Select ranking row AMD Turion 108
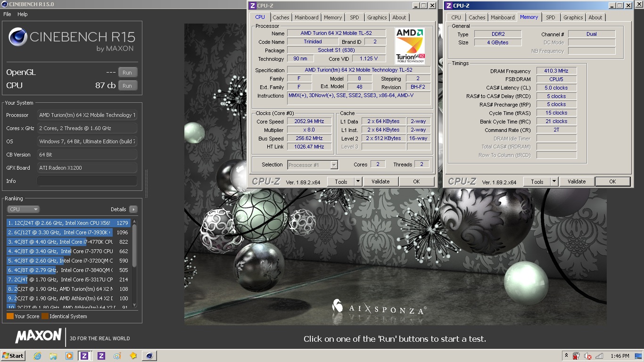Screen dimensions: 644x362 pos(69,289)
